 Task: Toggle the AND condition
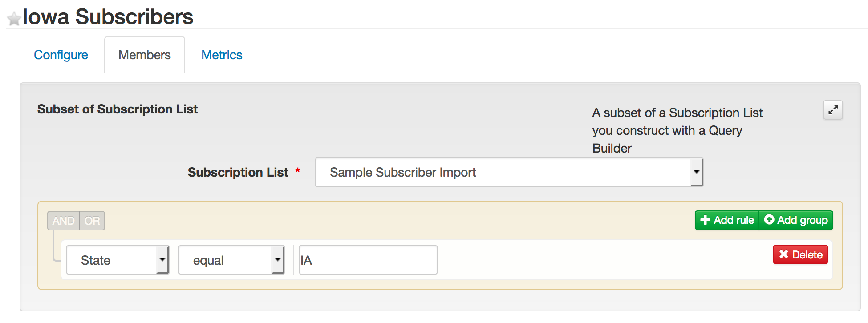point(64,221)
